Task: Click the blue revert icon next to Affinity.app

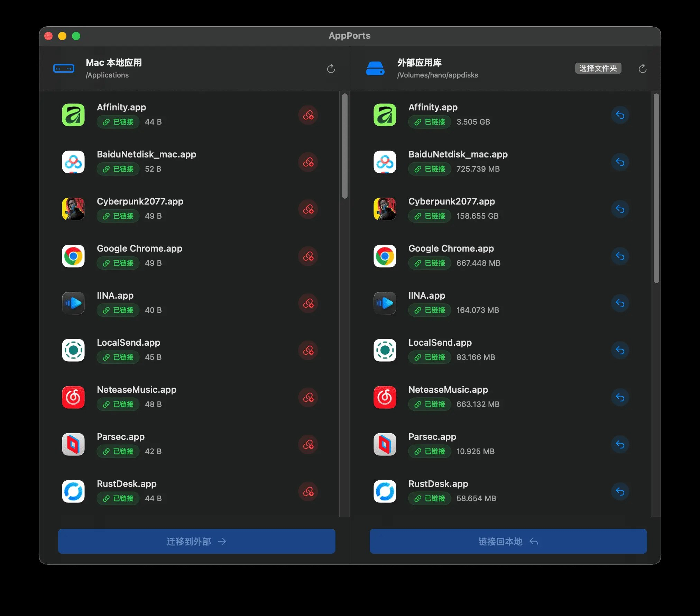Action: pos(620,115)
